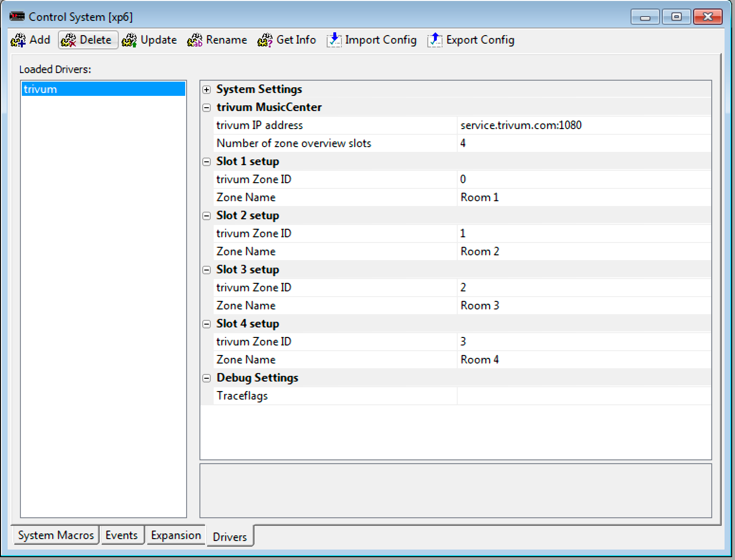This screenshot has width=735, height=560.
Task: Click the Update driver icon
Action: (x=129, y=40)
